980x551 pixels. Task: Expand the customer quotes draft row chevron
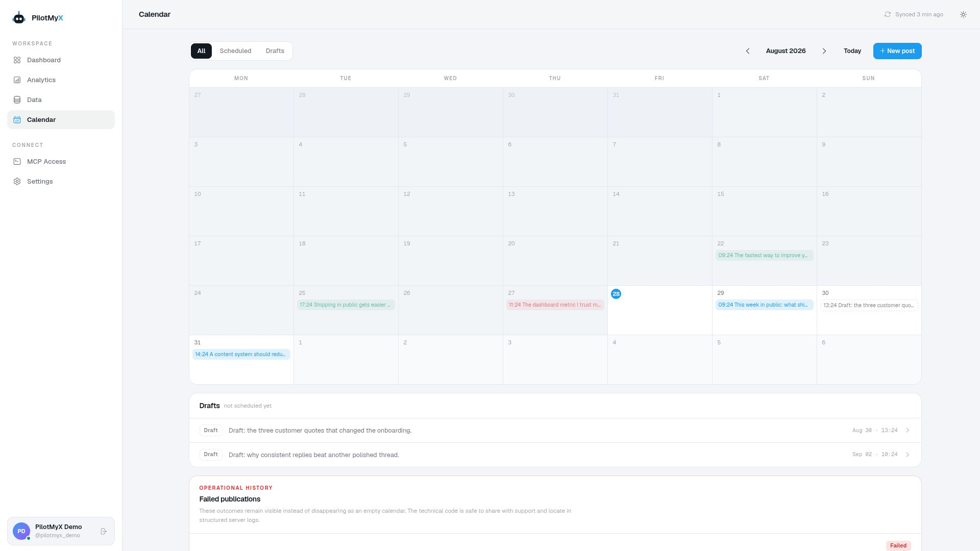coord(908,431)
